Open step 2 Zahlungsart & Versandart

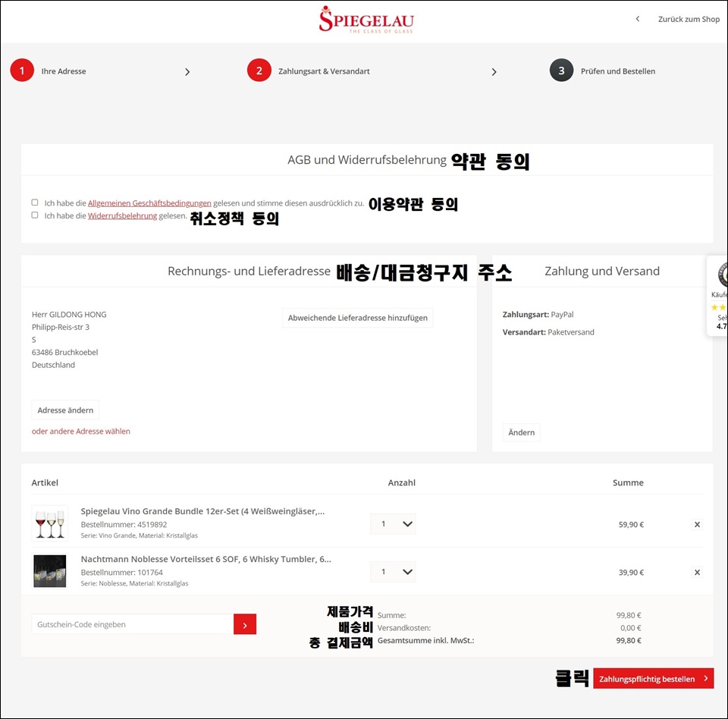(x=324, y=71)
